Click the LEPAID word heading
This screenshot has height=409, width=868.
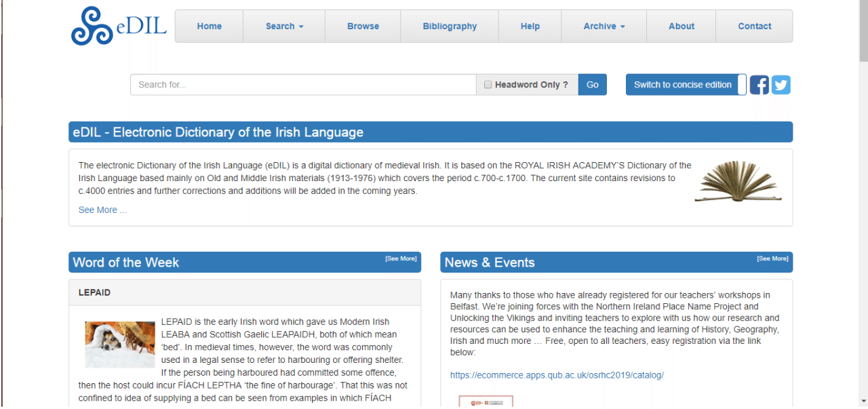(94, 293)
